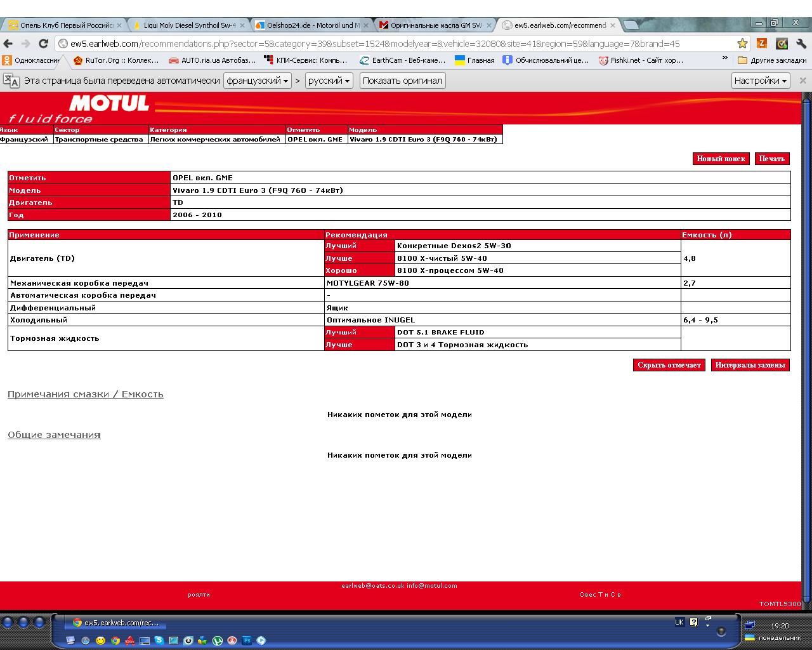Image resolution: width=812 pixels, height=650 pixels.
Task: Click the earlweb@oats.co.uk footer email
Action: coord(372,586)
